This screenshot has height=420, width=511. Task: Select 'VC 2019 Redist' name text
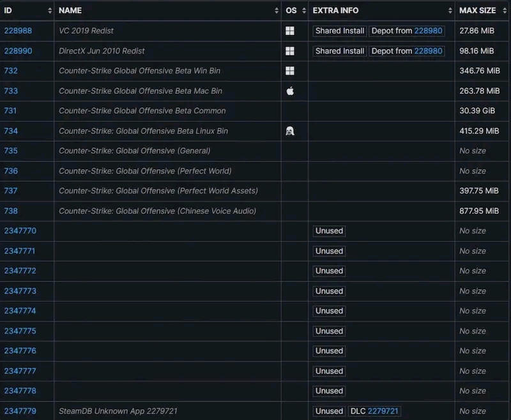86,31
